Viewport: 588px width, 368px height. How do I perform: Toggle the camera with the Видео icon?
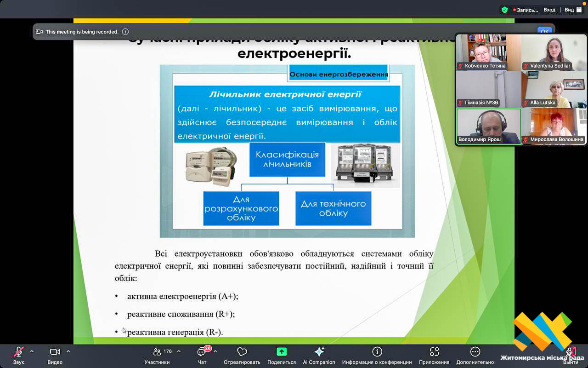(x=55, y=352)
